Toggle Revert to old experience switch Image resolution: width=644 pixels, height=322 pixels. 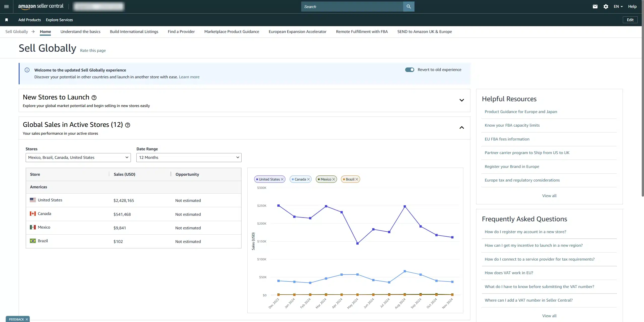(x=409, y=70)
